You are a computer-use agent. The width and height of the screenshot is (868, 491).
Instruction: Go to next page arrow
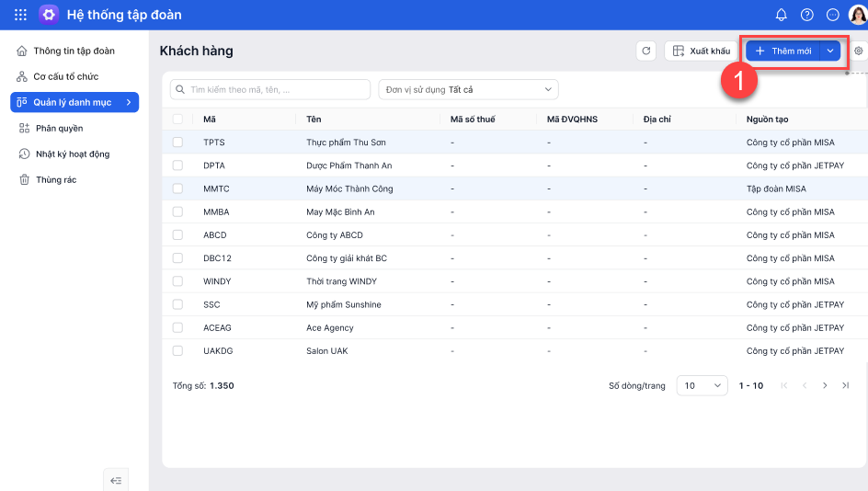(825, 386)
